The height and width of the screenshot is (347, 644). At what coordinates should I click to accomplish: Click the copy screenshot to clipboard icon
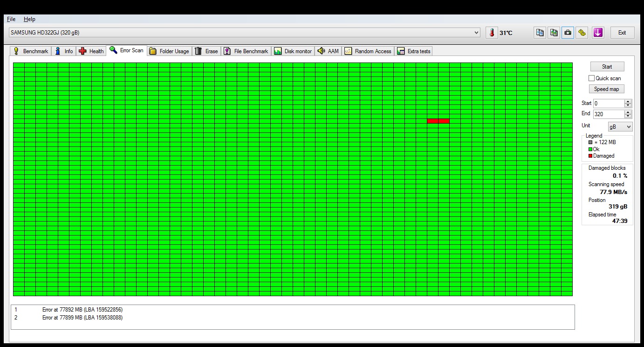coord(554,33)
